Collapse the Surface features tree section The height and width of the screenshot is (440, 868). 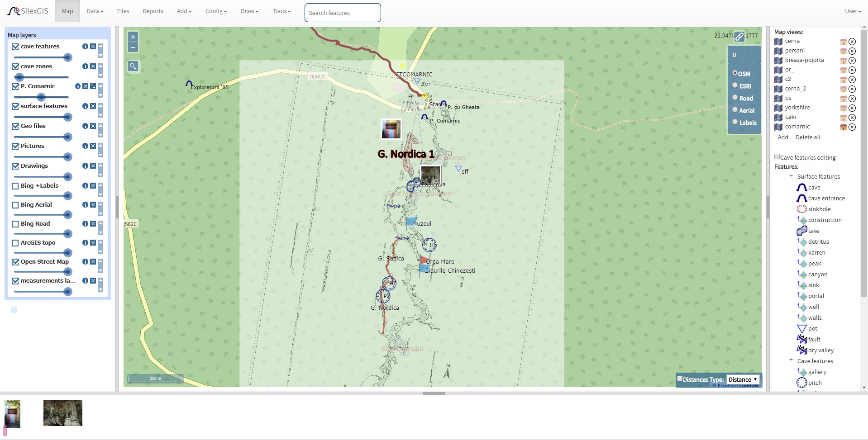pos(791,176)
